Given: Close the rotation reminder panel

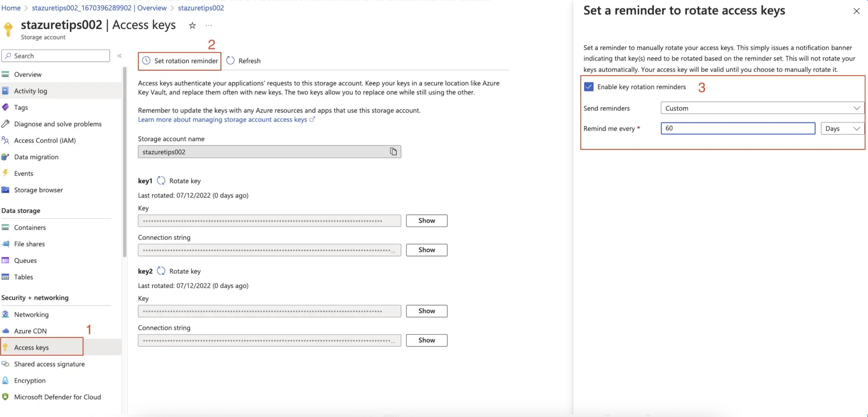Looking at the screenshot, I should pos(856,11).
